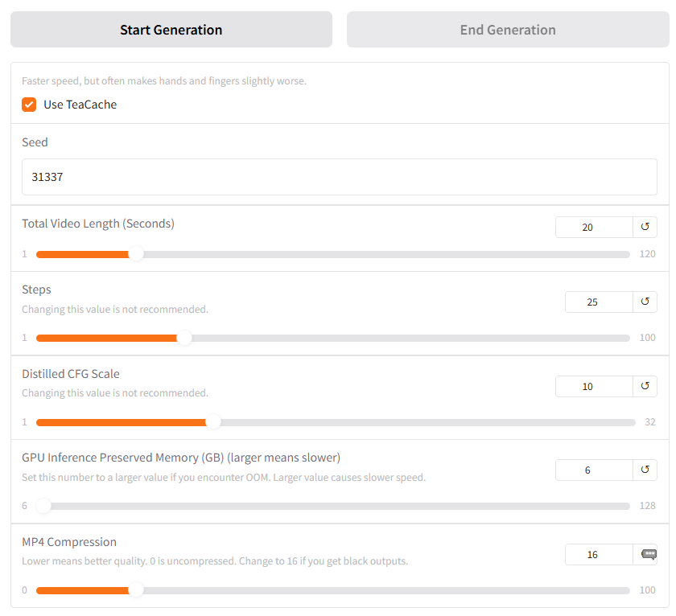Click the Use TeaCache label text
676x616 pixels.
point(80,105)
